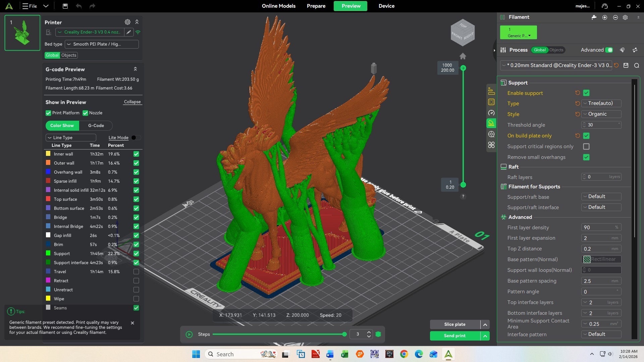Click the save process preset icon

coord(626,66)
